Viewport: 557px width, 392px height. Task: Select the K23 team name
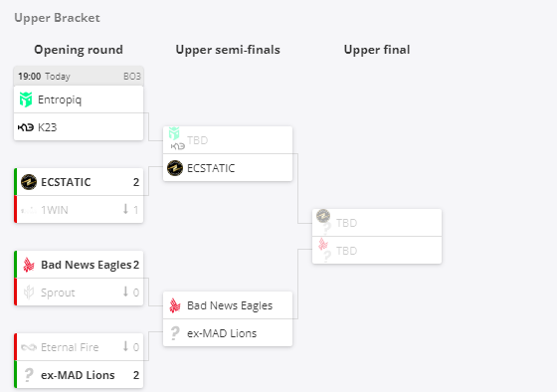[x=48, y=127]
